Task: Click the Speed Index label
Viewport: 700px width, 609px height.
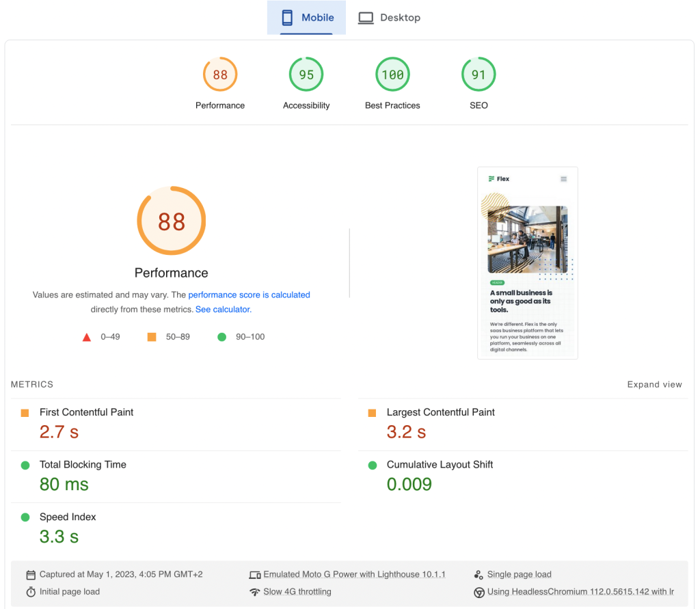Action: coord(68,517)
